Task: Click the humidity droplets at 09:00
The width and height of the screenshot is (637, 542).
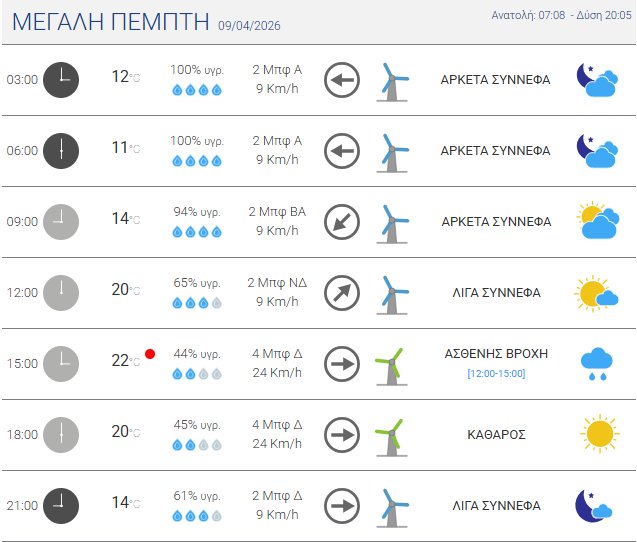Action: click(196, 232)
